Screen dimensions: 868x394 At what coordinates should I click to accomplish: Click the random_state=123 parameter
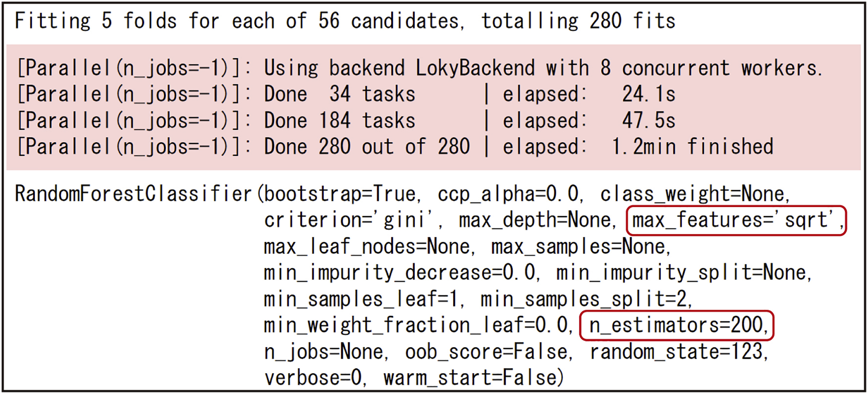click(x=678, y=352)
